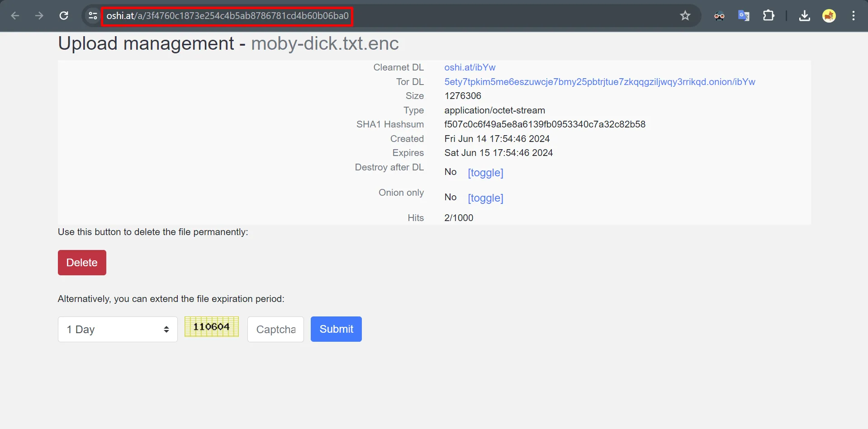
Task: Open the Google Translate extension
Action: [744, 16]
